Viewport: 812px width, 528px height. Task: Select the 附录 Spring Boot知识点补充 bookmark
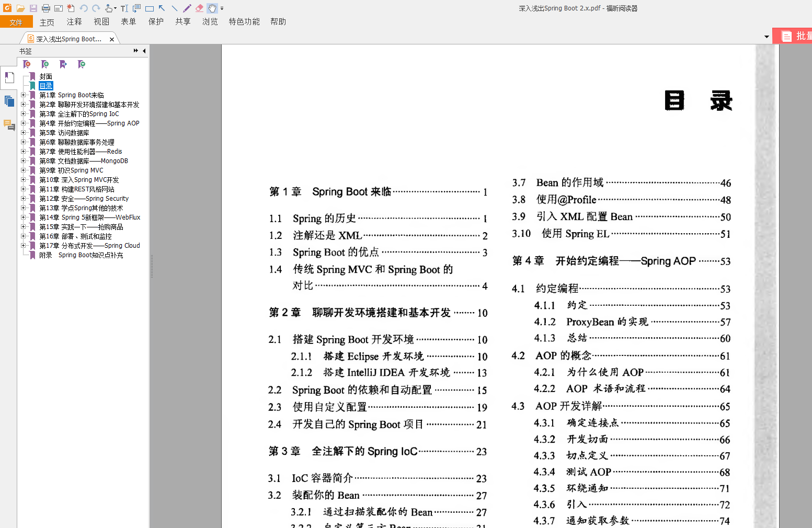click(82, 255)
